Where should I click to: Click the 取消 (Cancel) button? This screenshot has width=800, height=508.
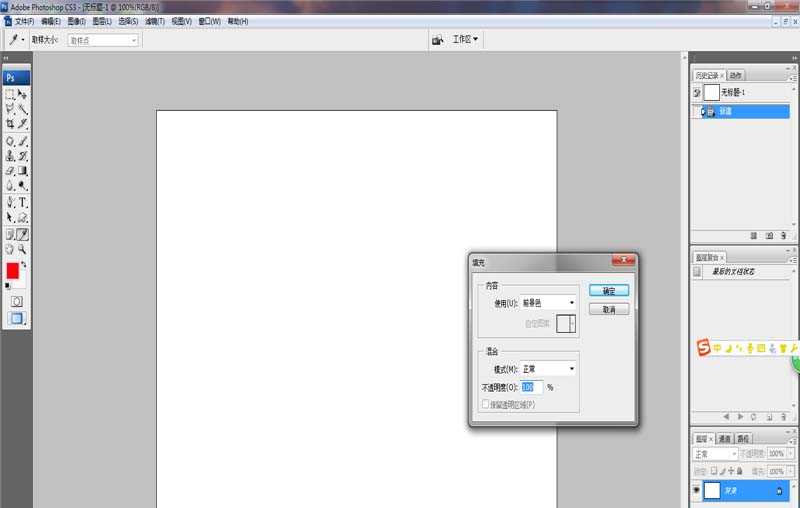[609, 310]
